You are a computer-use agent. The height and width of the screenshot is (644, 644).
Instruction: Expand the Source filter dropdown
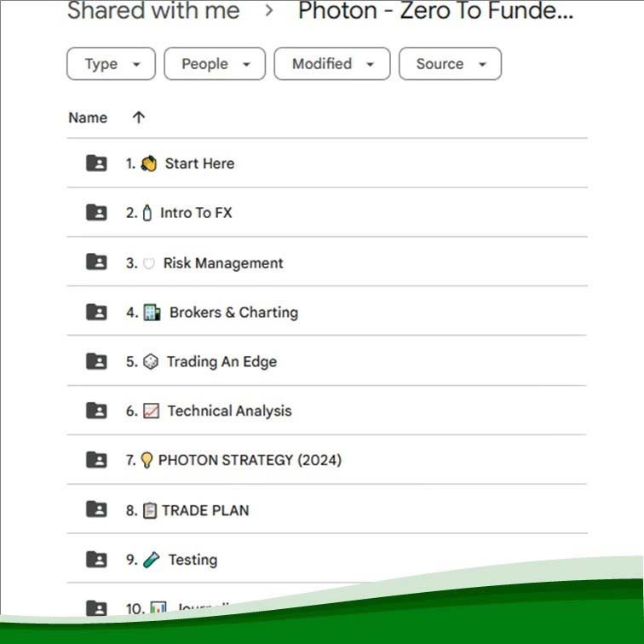coord(450,64)
